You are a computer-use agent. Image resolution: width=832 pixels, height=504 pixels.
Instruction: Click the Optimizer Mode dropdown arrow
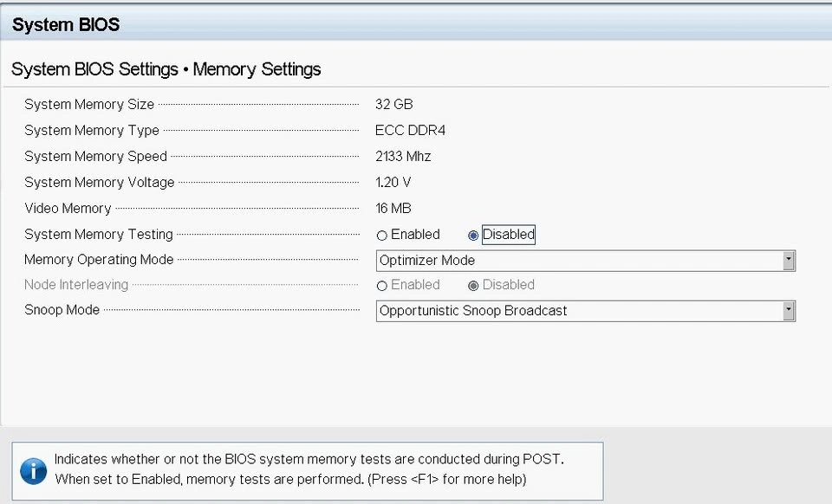(788, 261)
